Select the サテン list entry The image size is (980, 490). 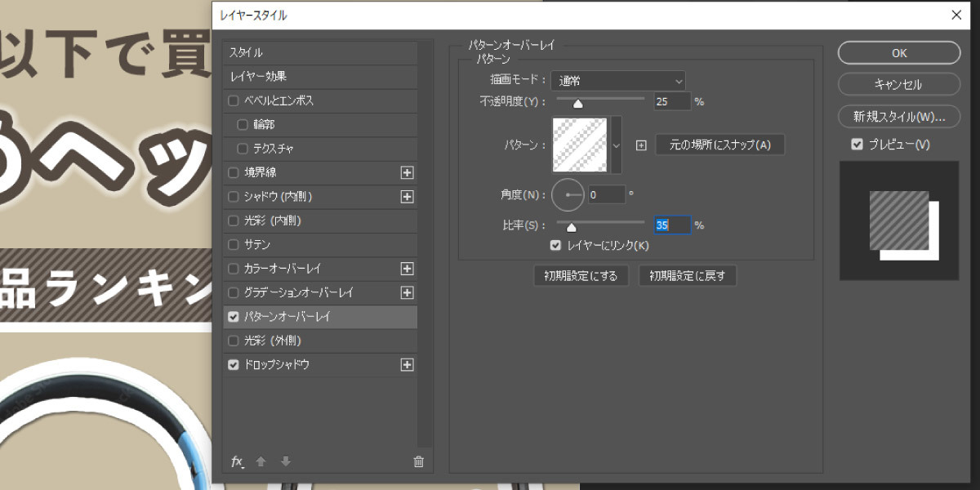[x=320, y=245]
